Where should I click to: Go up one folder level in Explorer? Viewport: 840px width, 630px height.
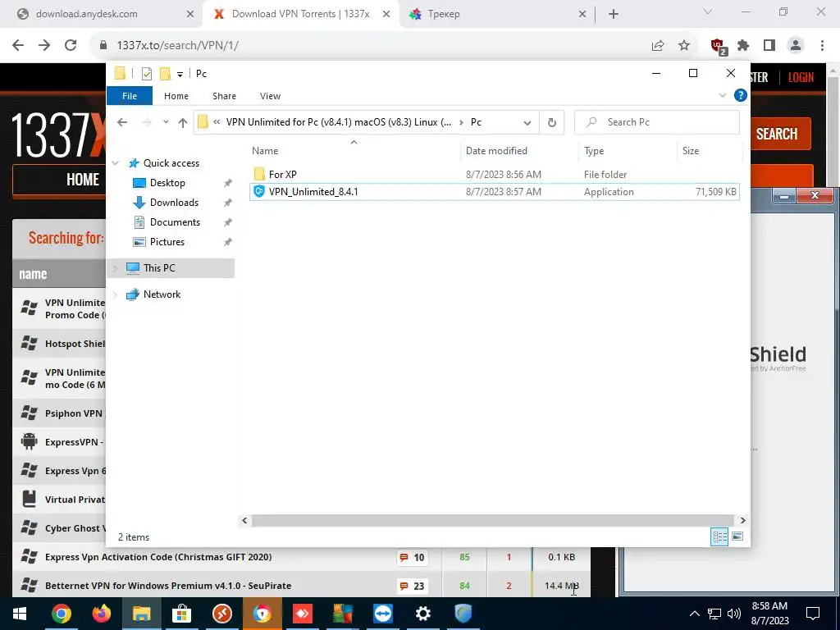(x=183, y=123)
